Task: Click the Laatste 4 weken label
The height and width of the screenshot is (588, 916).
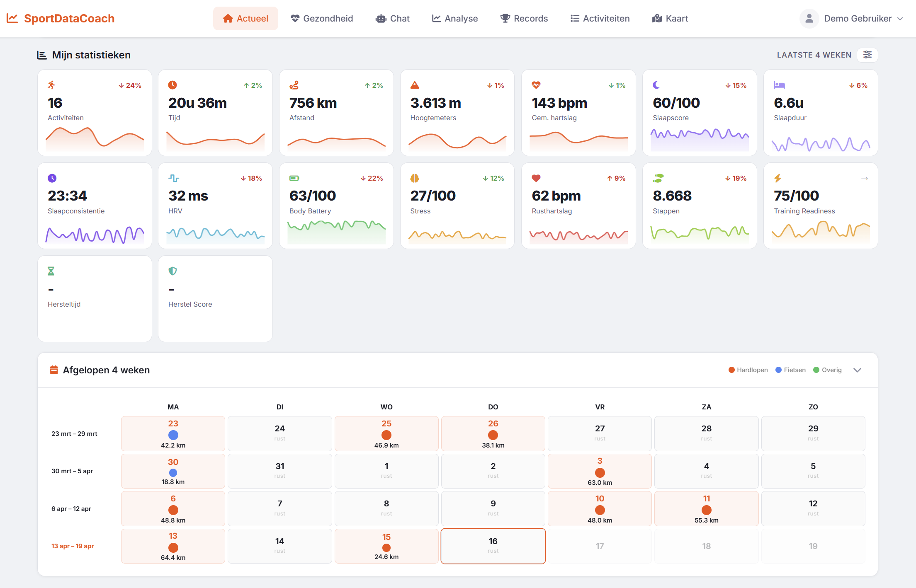Action: [814, 55]
